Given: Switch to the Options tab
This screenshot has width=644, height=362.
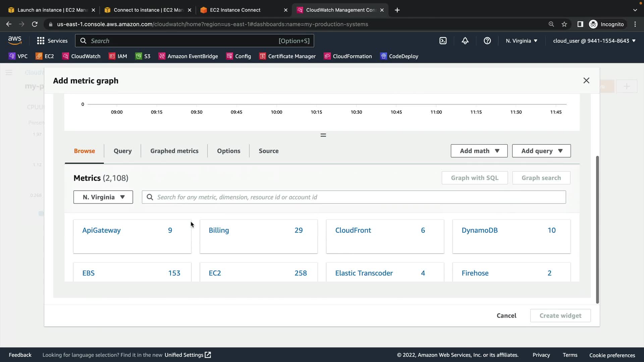Looking at the screenshot, I should 228,151.
